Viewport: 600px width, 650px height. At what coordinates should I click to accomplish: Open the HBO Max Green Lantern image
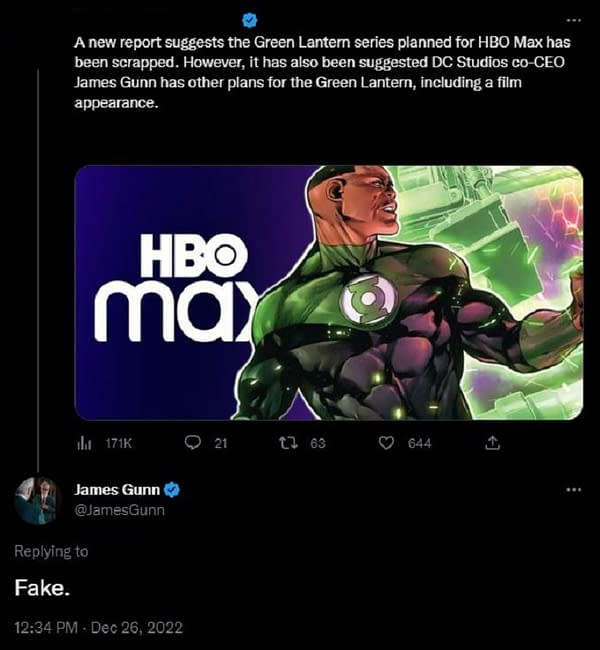[x=328, y=292]
